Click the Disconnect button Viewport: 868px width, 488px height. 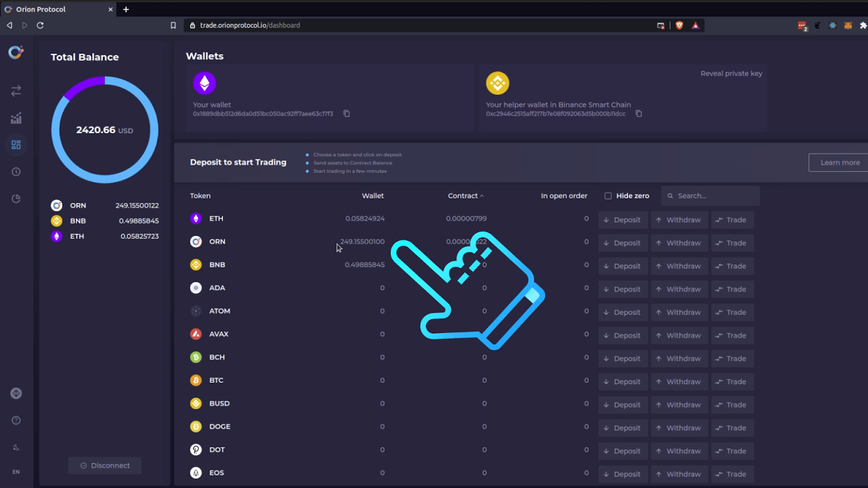(105, 466)
